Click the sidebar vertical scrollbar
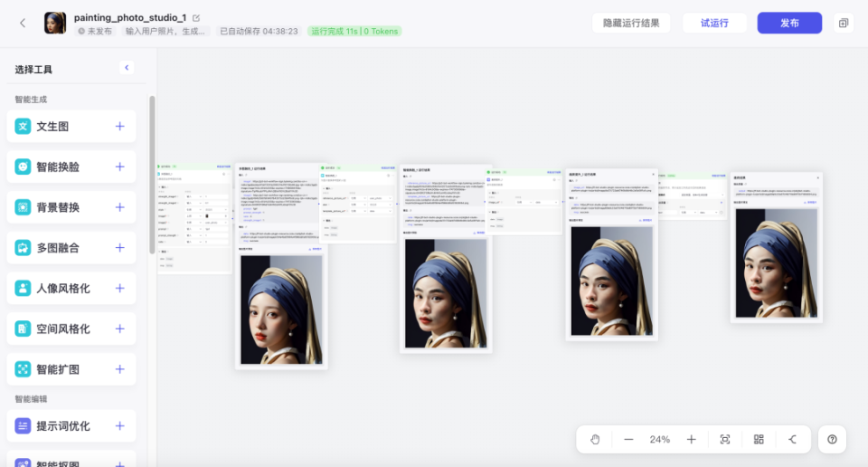Image resolution: width=868 pixels, height=467 pixels. (x=152, y=175)
